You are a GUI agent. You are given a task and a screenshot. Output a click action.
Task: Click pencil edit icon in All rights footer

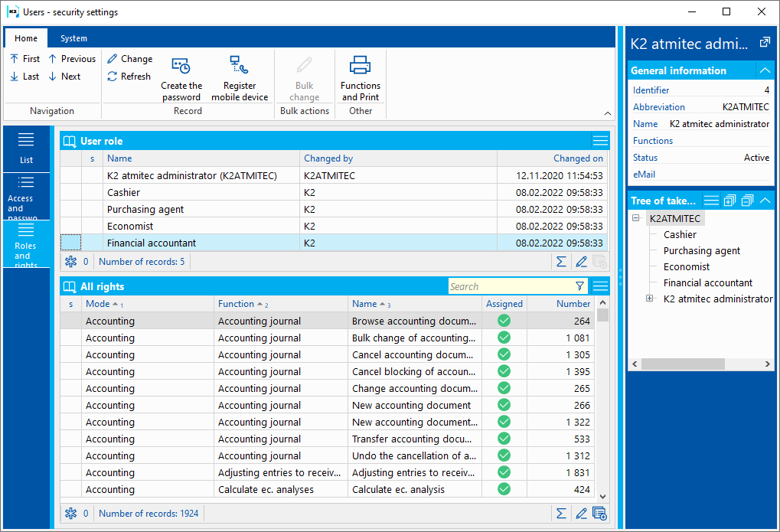pos(581,514)
